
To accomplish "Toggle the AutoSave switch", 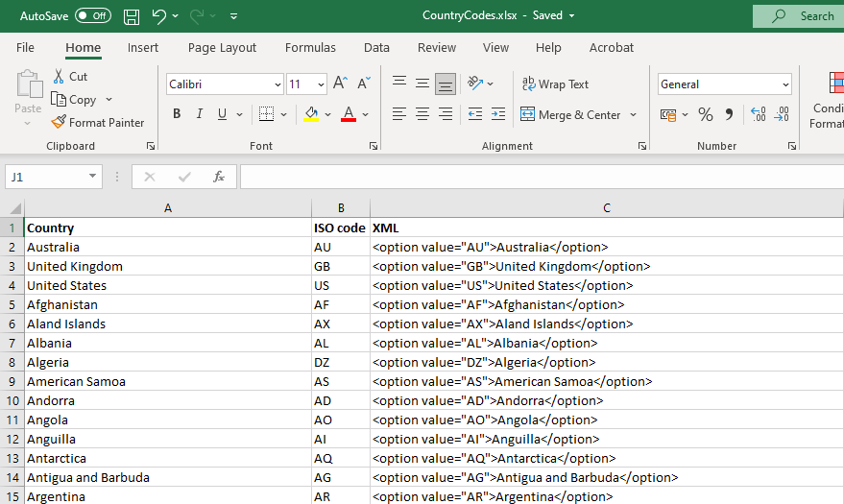I will (x=92, y=16).
